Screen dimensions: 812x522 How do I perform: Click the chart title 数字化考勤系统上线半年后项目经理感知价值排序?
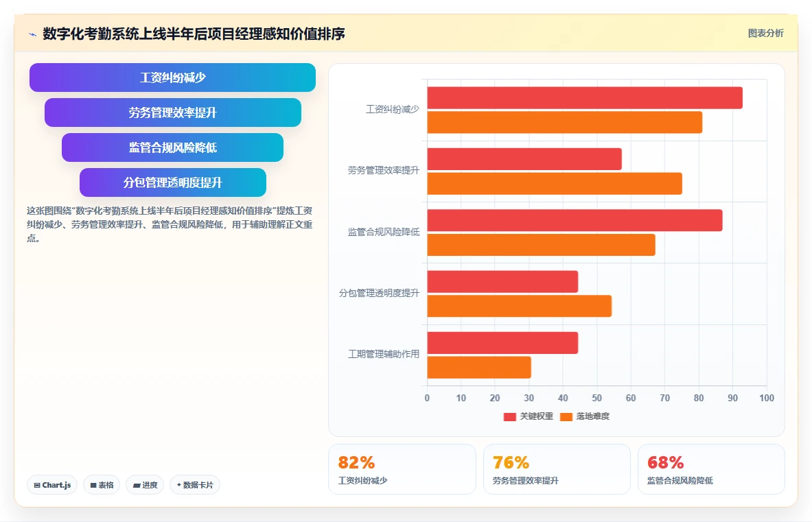[194, 34]
